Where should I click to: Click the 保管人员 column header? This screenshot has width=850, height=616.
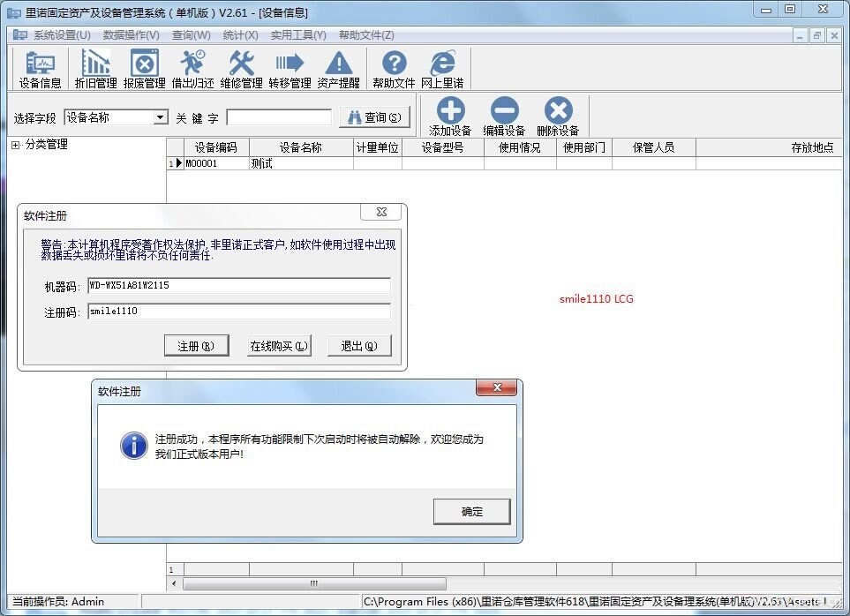[654, 147]
